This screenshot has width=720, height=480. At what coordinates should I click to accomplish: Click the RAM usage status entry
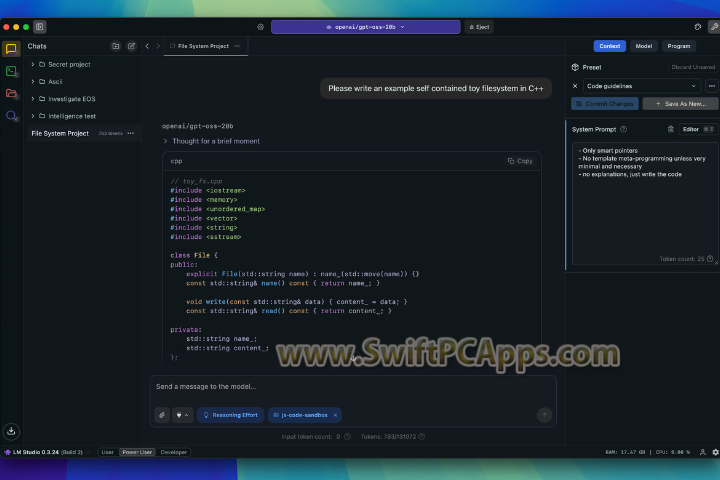tap(625, 452)
